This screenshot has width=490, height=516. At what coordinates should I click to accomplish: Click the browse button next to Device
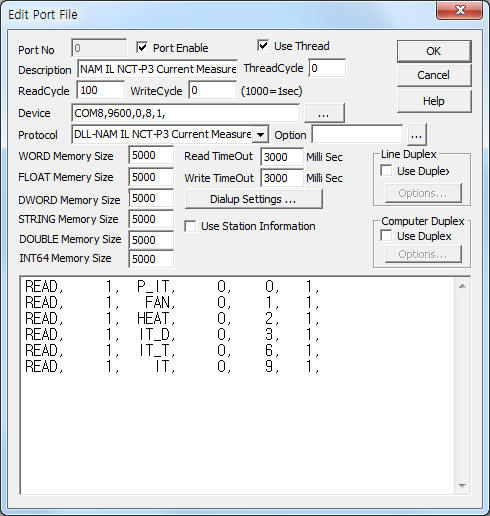coord(324,113)
